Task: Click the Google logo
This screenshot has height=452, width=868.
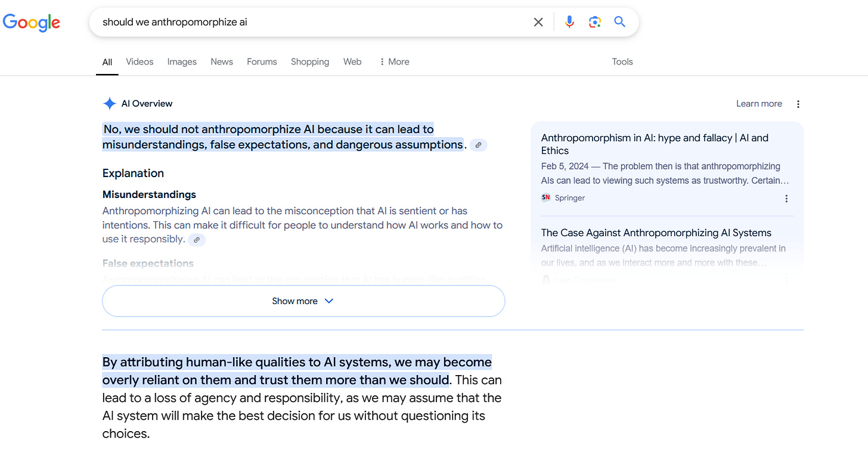Action: [32, 22]
